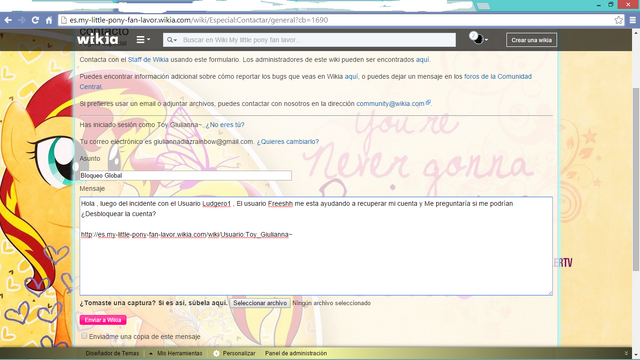This screenshot has width=640, height=360.
Task: Expand the search magnifier dropdown
Action: 172,40
